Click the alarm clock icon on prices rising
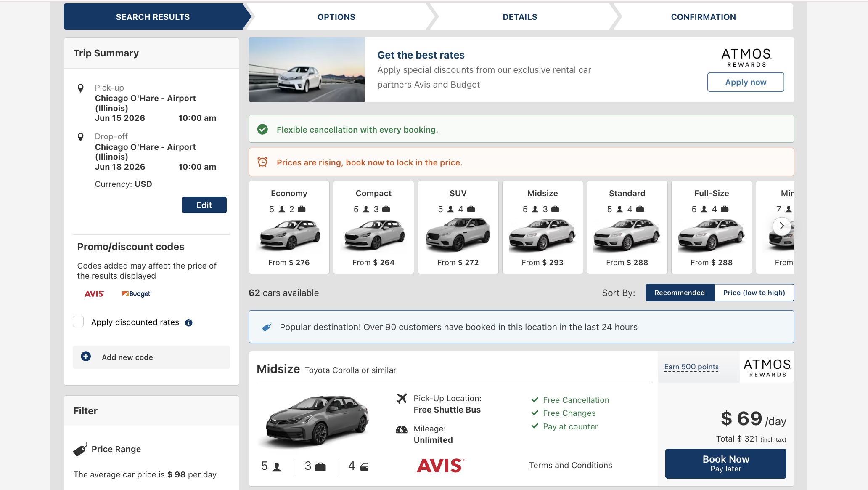Screen dimensions: 868x490 tap(262, 162)
